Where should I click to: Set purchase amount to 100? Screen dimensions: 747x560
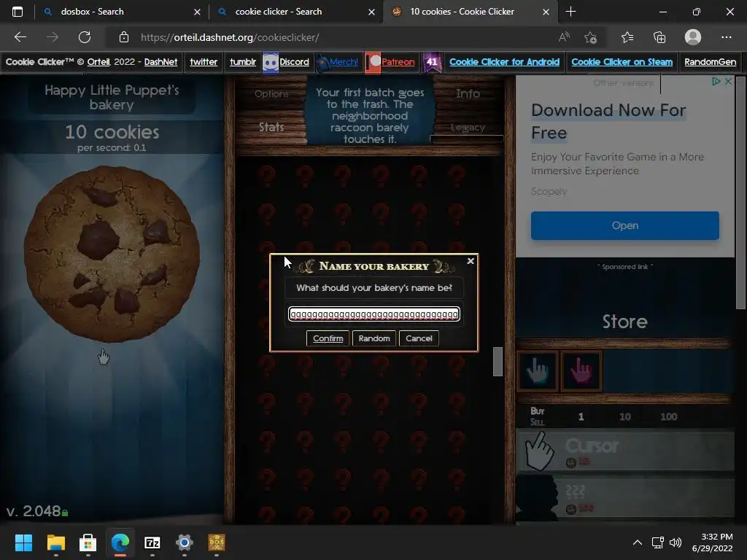click(x=668, y=416)
